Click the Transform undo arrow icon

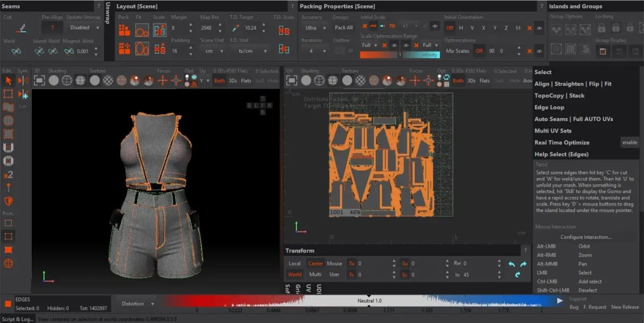coord(511,264)
